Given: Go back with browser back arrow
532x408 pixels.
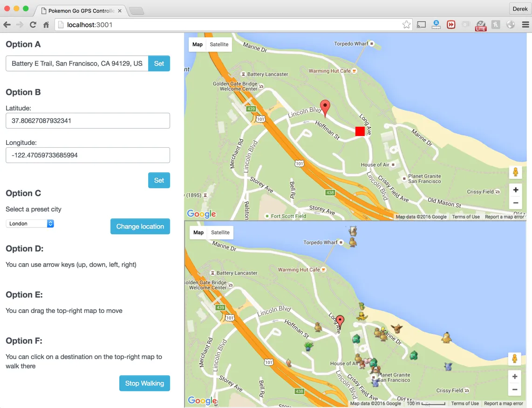Looking at the screenshot, I should click(7, 25).
